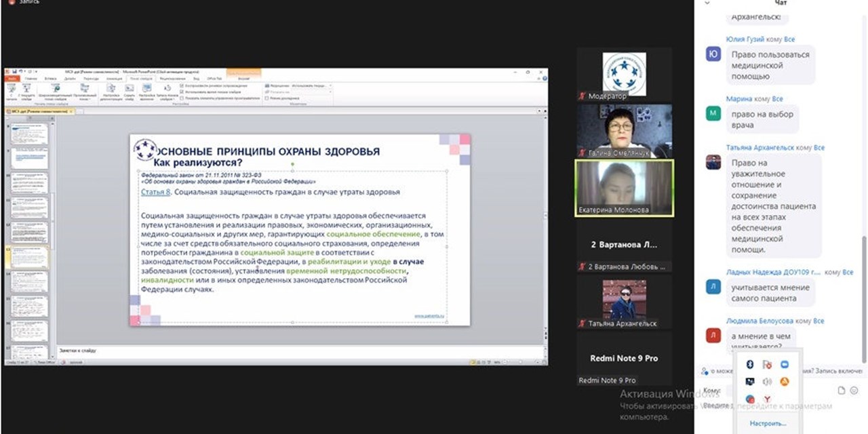Viewport: 868px width, 434px height.
Task: Click the Yandex Browser tray icon
Action: [768, 399]
